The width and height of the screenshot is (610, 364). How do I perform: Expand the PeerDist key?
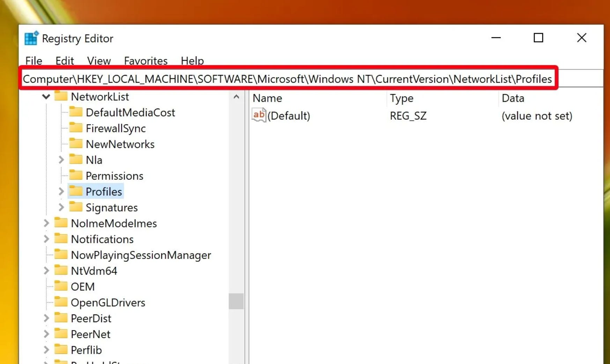coord(46,318)
